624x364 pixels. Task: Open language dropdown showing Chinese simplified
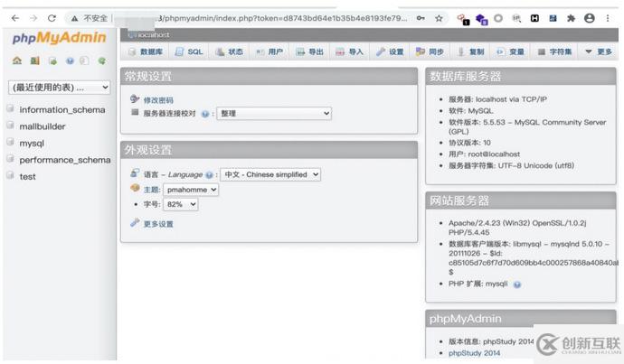pos(270,174)
